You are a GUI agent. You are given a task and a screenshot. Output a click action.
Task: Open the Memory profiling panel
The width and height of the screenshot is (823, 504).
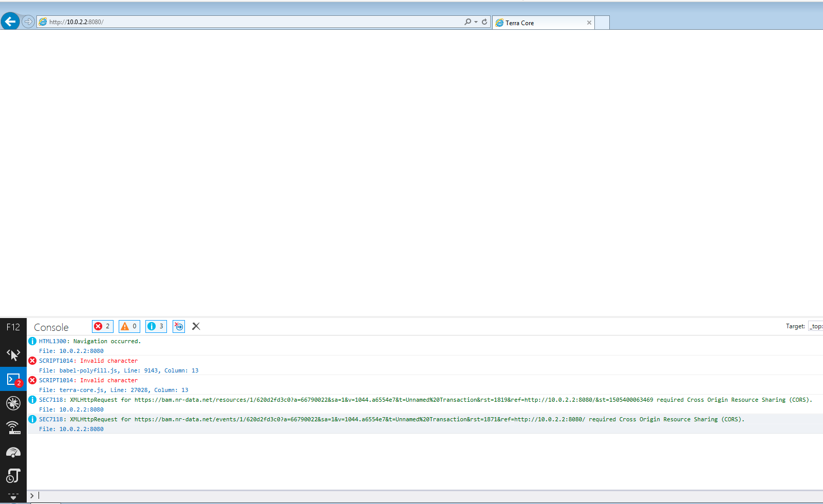coord(13,476)
